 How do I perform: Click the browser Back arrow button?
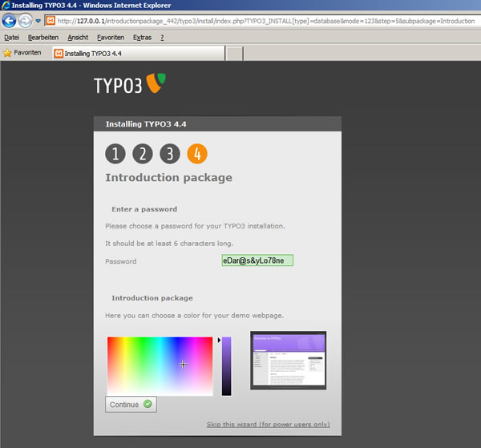coord(9,20)
